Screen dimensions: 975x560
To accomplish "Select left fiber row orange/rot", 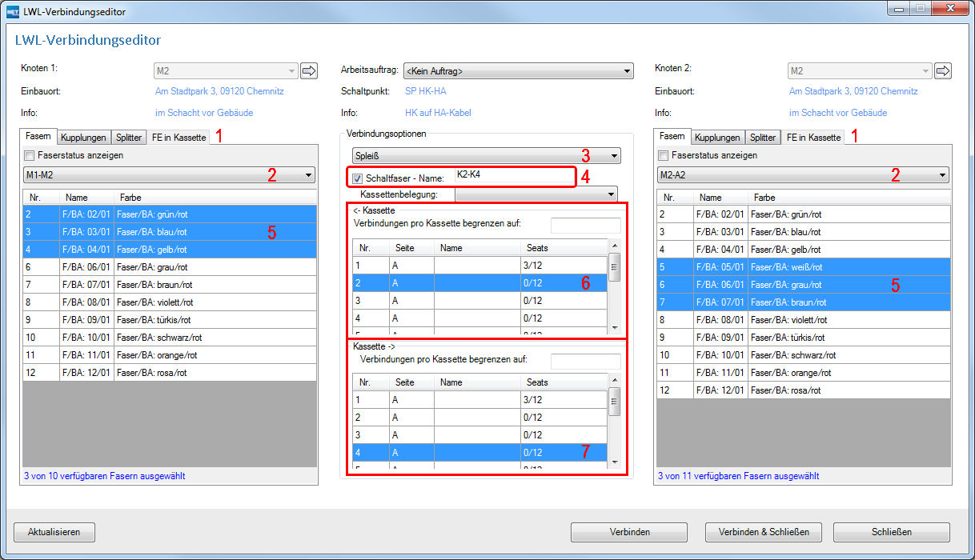I will tap(170, 355).
